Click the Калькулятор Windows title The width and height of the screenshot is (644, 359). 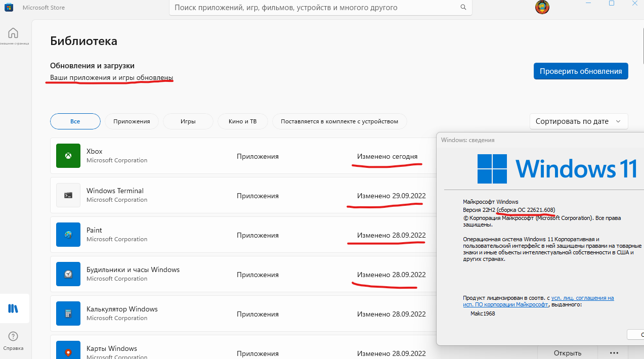(122, 309)
